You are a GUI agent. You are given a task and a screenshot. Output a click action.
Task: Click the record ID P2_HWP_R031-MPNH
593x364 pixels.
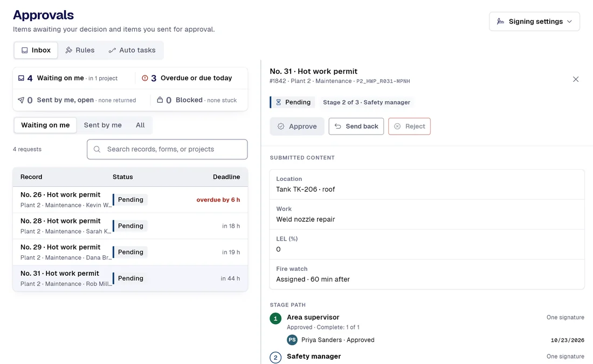coord(383,81)
